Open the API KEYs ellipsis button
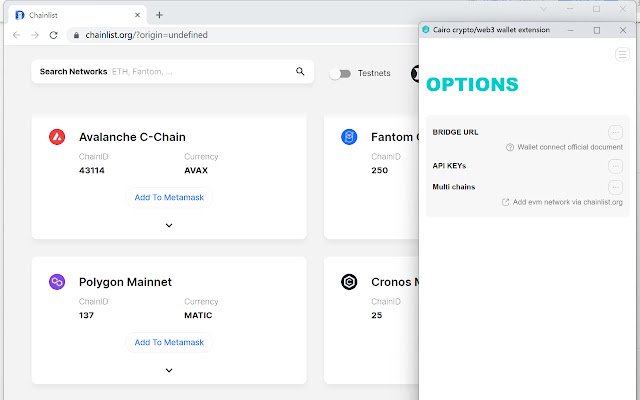640x400 pixels. (615, 166)
